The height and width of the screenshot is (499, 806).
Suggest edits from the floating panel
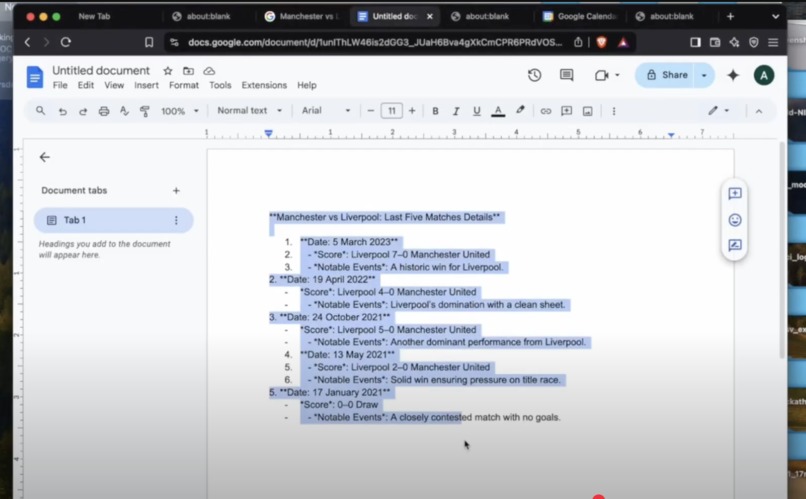click(x=735, y=246)
